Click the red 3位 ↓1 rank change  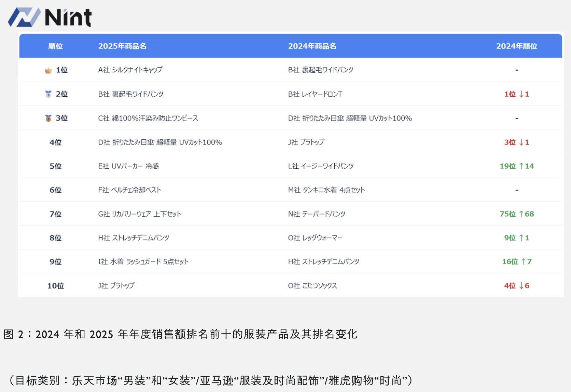pos(517,142)
